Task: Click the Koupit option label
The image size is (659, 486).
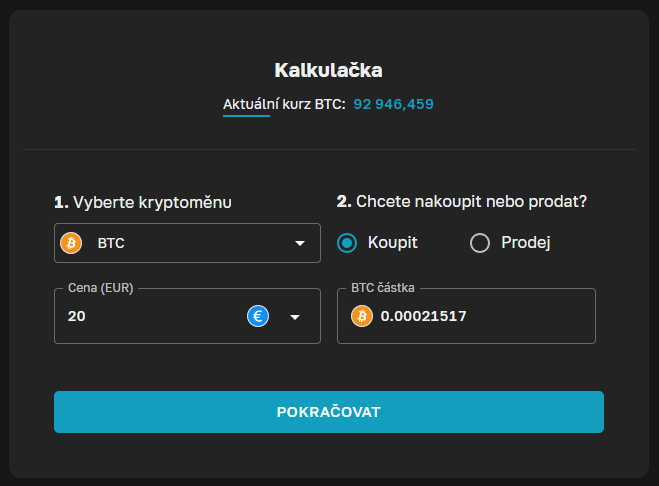Action: (392, 243)
